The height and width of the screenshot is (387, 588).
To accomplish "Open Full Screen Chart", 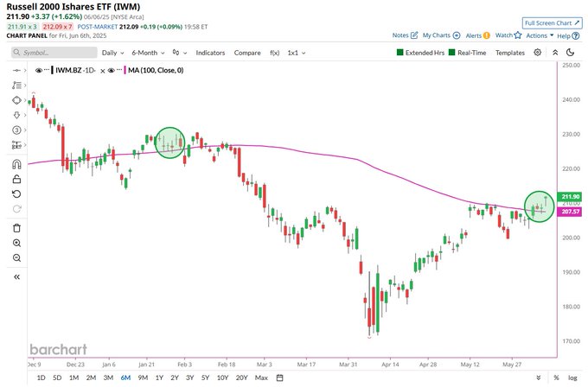I will 552,22.
